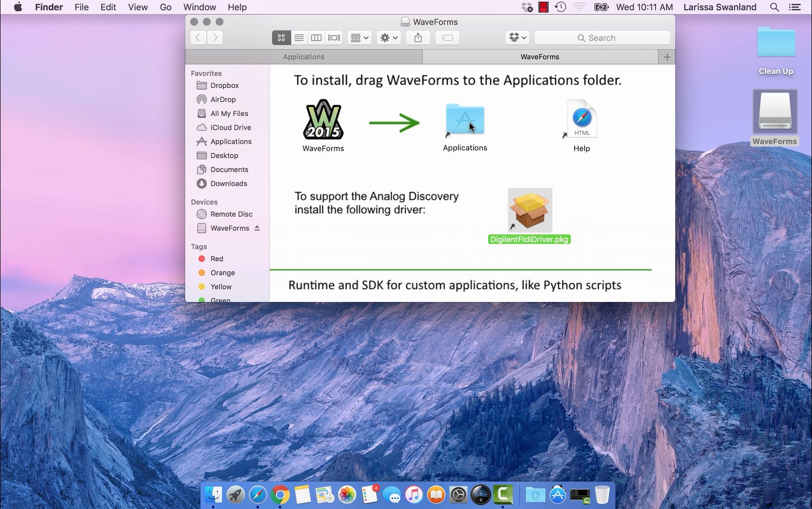Add a new Finder tab
This screenshot has height=509, width=812.
click(x=667, y=57)
